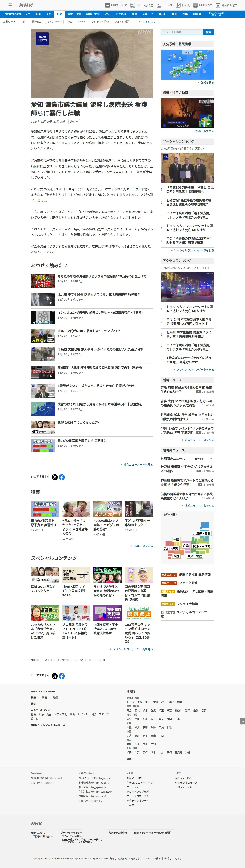Share on Facebook below the breadcrumb

coord(62,676)
